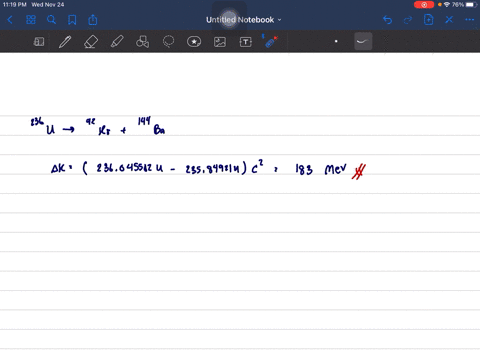480x360 pixels.
Task: Select the Text box tool
Action: [246, 42]
